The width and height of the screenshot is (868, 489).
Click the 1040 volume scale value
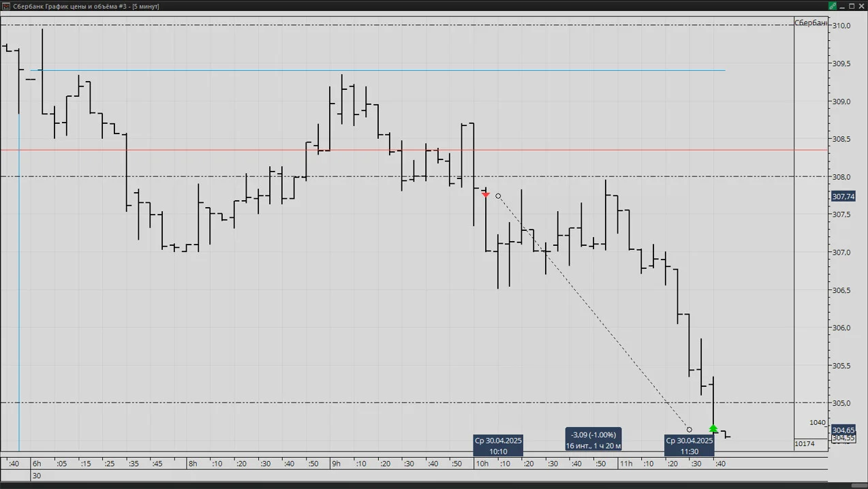tap(818, 423)
